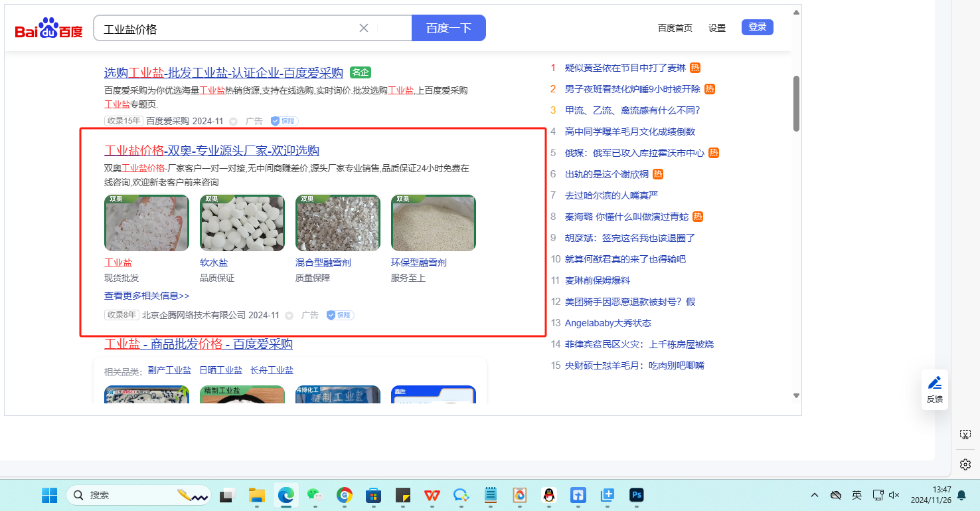Open the Windows Start menu
Image resolution: width=980 pixels, height=511 pixels.
pos(50,495)
